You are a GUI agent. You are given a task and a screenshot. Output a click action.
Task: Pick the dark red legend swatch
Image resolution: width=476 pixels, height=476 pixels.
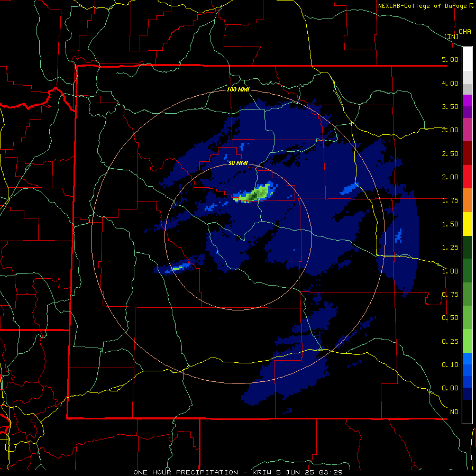[x=467, y=153]
